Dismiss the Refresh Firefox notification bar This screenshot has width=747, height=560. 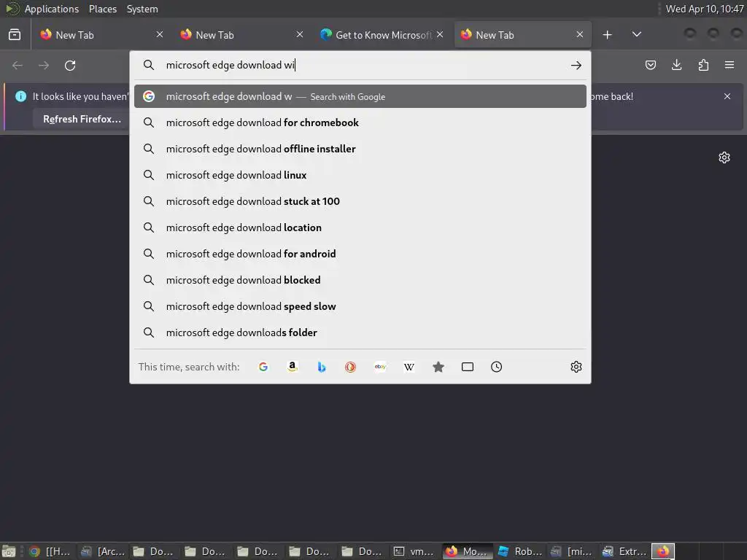(727, 96)
